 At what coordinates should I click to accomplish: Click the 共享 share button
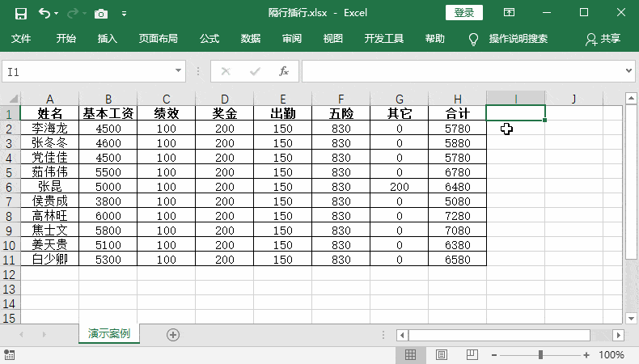(603, 39)
